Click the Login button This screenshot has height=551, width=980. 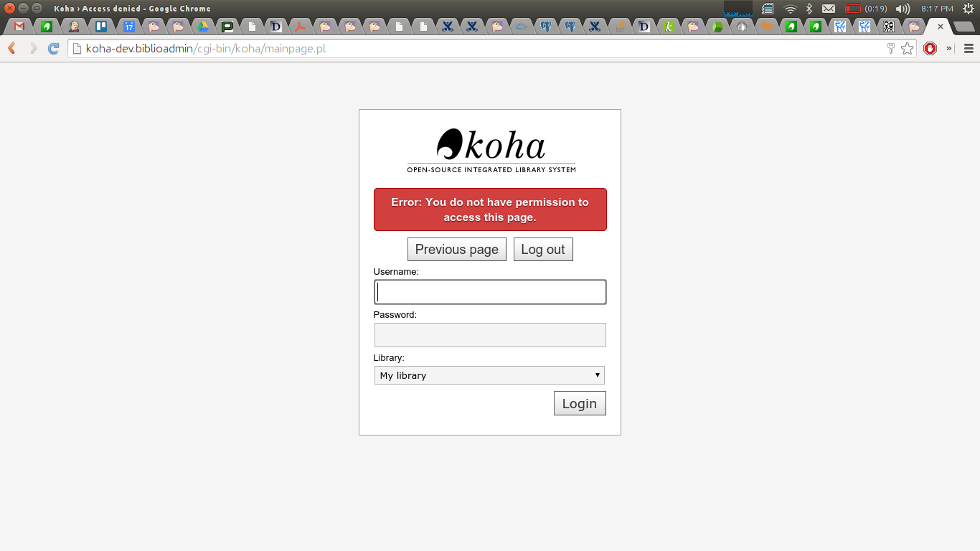580,403
